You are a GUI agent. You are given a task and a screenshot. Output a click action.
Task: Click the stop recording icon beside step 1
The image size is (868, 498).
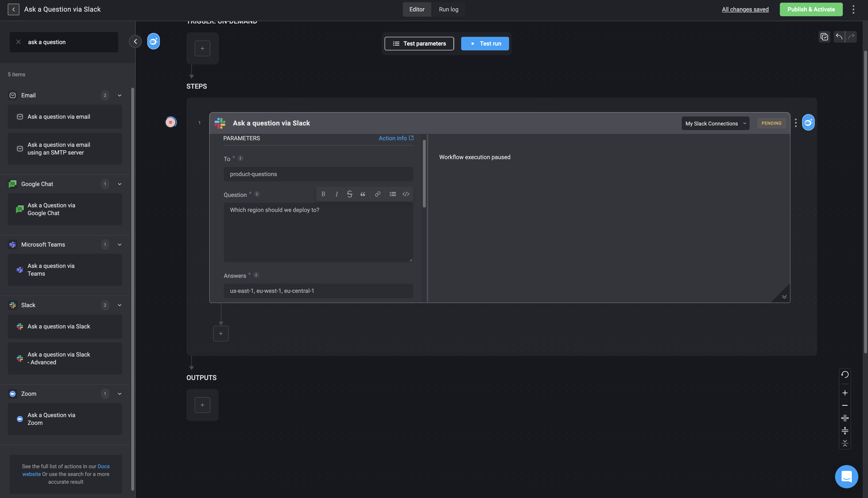pos(171,122)
